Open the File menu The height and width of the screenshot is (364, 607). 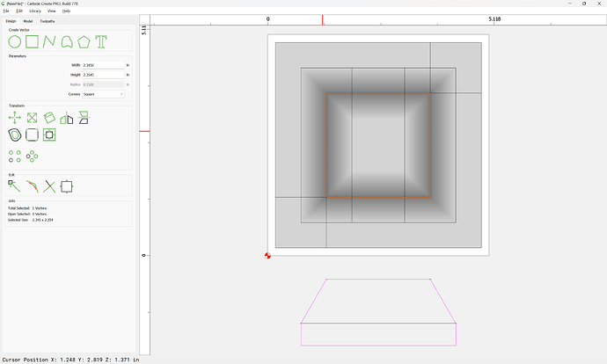pos(6,11)
